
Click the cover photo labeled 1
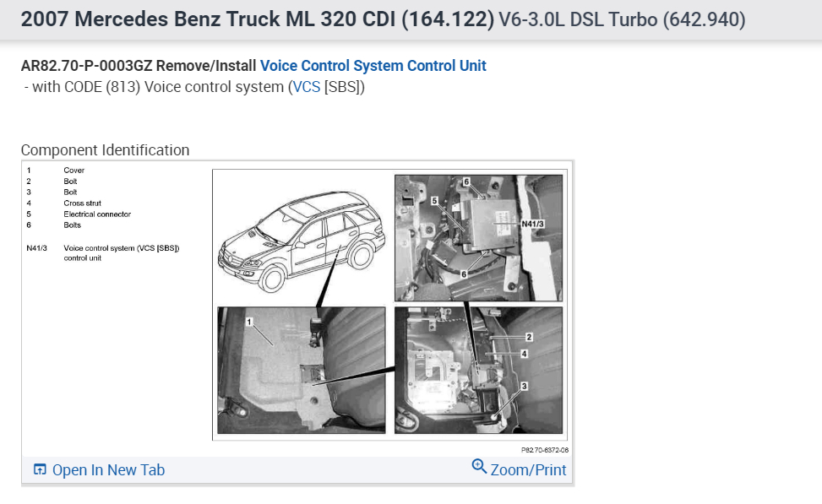(302, 371)
